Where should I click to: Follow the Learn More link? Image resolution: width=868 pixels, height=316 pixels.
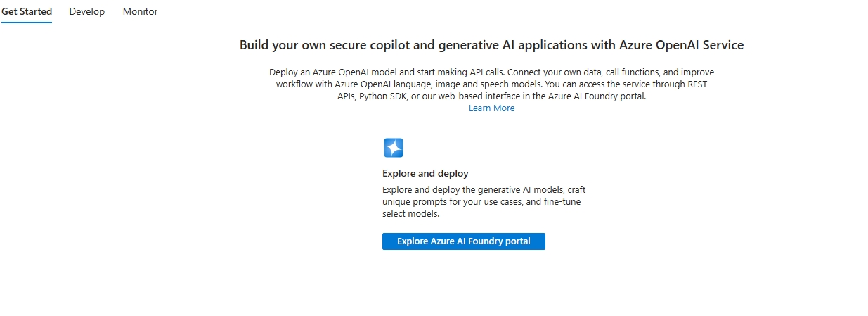coord(491,108)
